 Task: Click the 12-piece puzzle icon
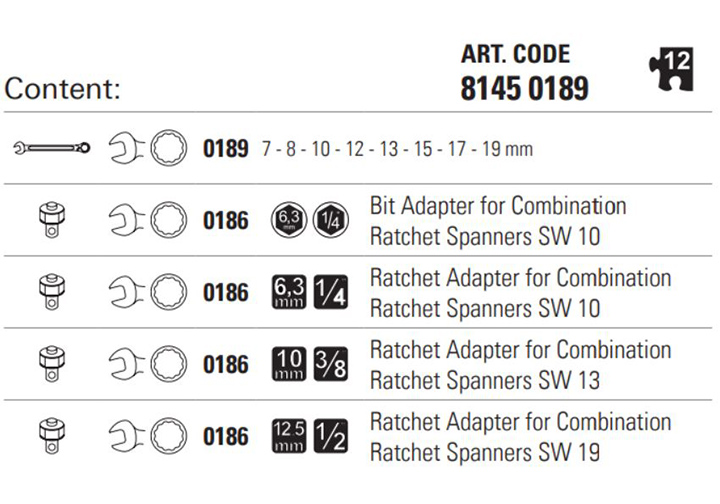point(671,69)
